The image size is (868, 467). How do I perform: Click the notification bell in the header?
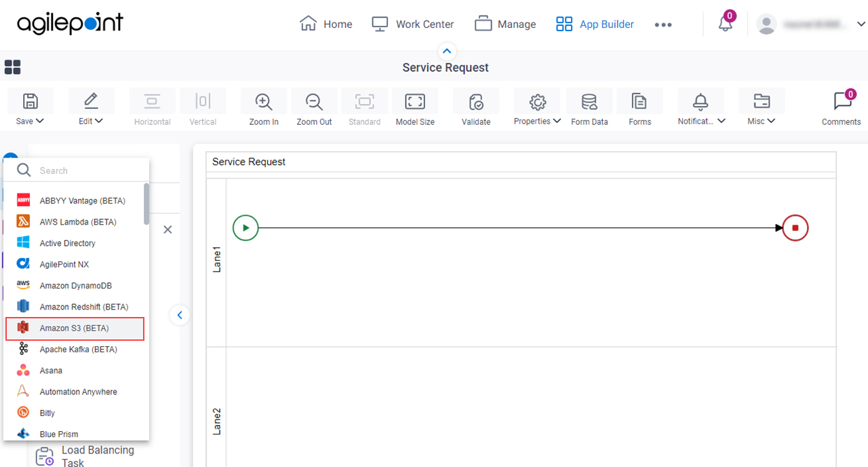726,24
